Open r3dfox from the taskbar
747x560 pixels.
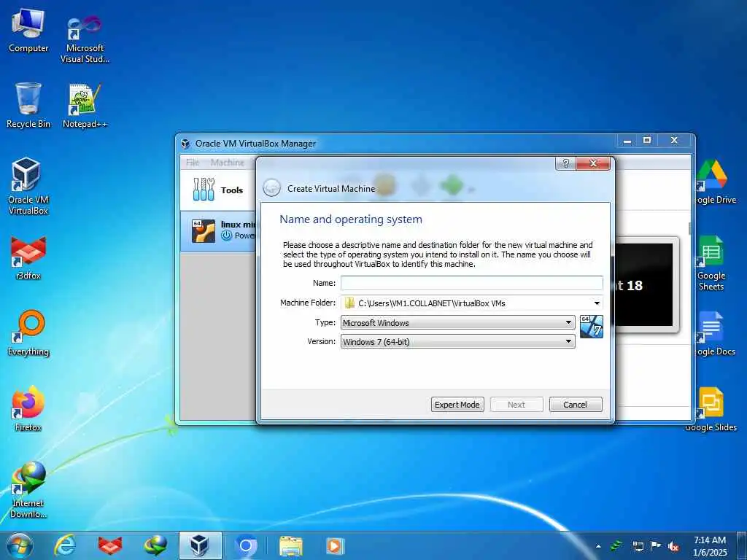[110, 545]
